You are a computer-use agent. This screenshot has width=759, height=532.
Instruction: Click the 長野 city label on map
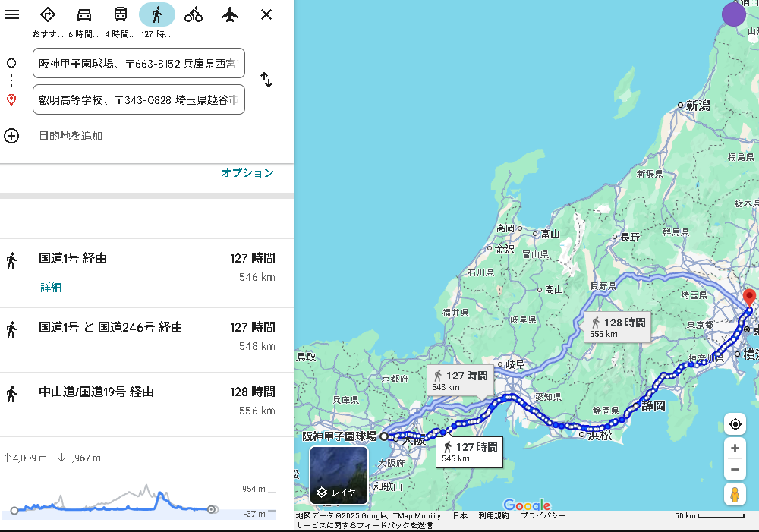(x=630, y=237)
